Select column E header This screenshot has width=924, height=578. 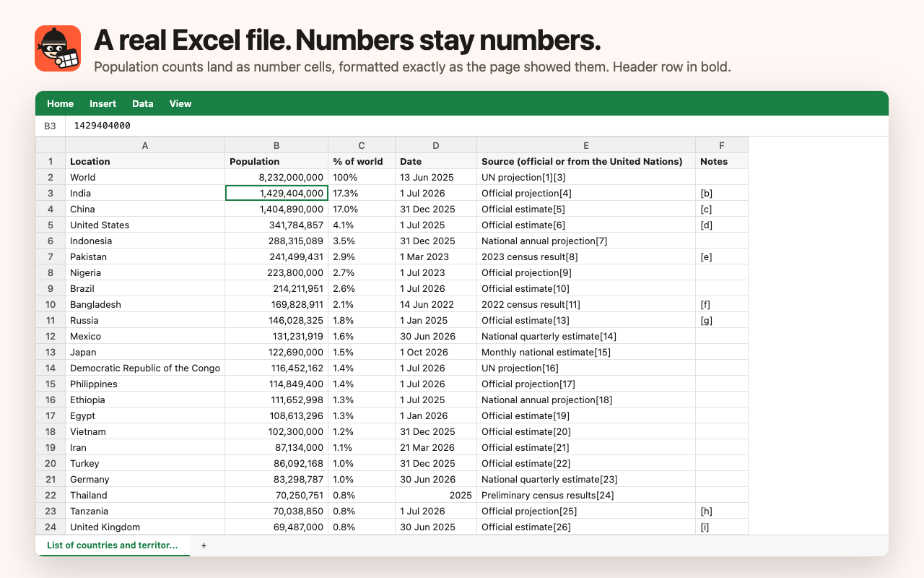click(586, 145)
